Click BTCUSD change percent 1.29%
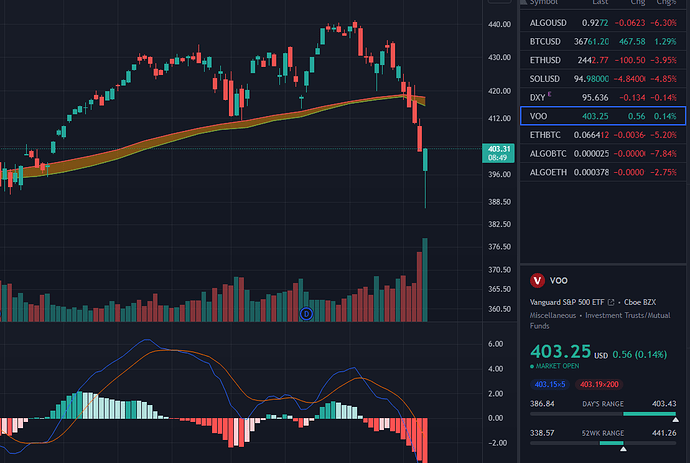The image size is (690, 463). (665, 41)
